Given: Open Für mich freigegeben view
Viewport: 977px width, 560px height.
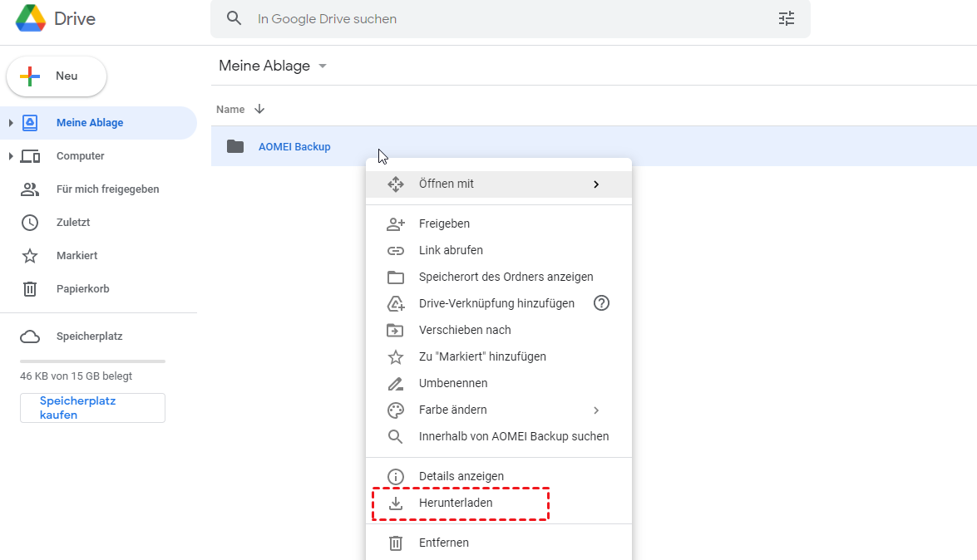Looking at the screenshot, I should (107, 189).
